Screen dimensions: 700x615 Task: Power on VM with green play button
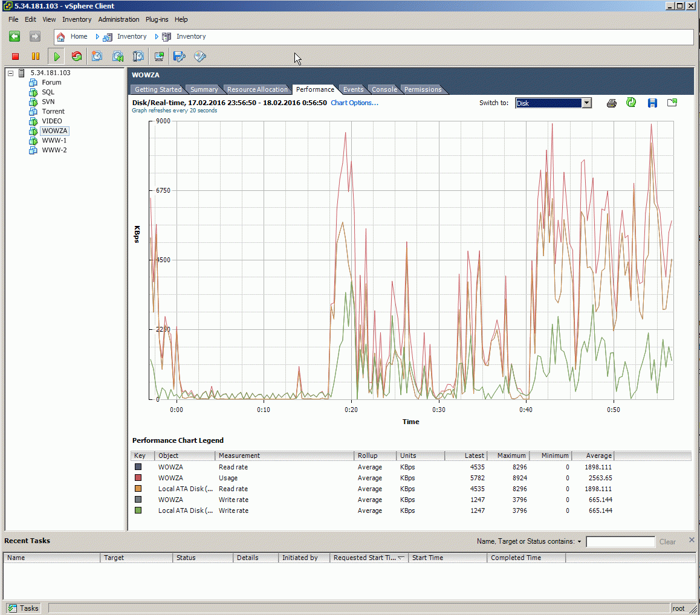click(x=57, y=56)
